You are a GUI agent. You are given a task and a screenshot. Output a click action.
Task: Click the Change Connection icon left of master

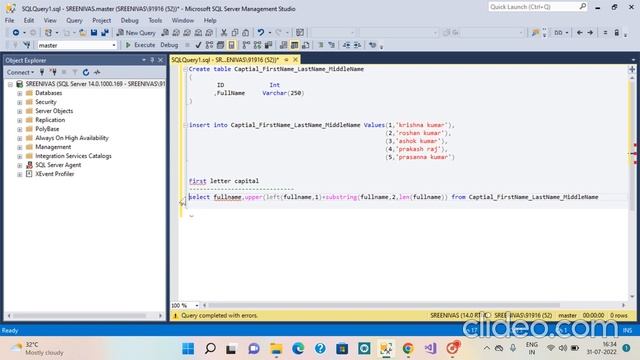(x=27, y=45)
